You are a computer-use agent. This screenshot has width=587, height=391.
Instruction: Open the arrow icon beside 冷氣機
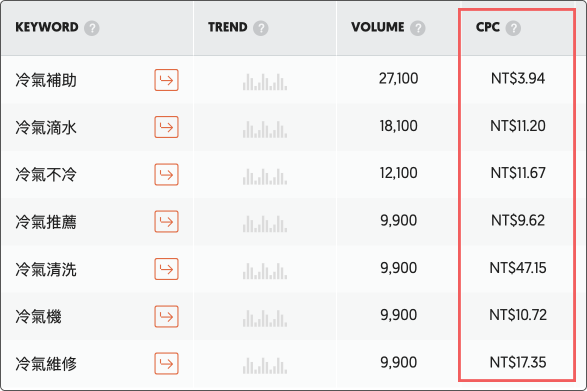166,316
